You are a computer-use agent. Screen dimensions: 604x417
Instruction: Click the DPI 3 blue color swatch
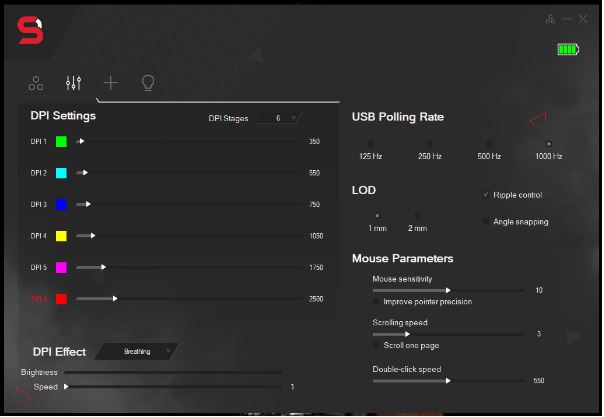pyautogui.click(x=61, y=204)
